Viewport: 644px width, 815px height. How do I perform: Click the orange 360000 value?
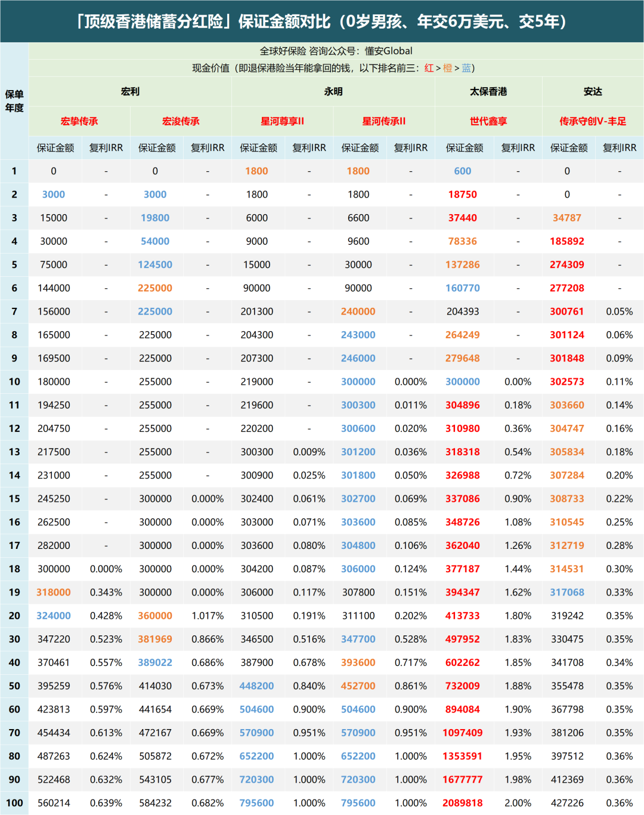[x=155, y=616]
